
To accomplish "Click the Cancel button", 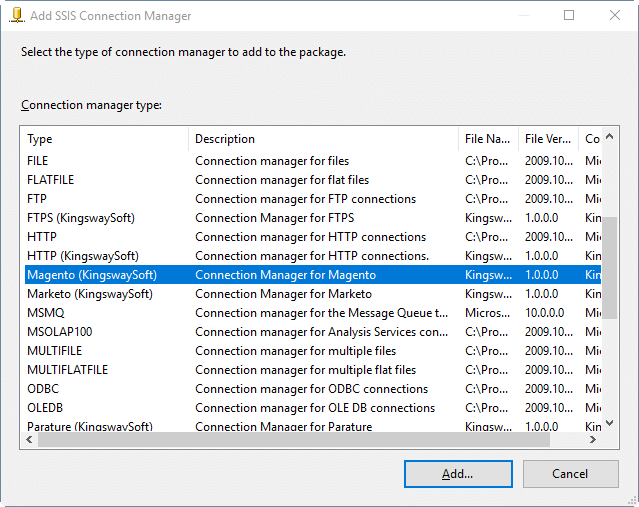I will pos(571,474).
